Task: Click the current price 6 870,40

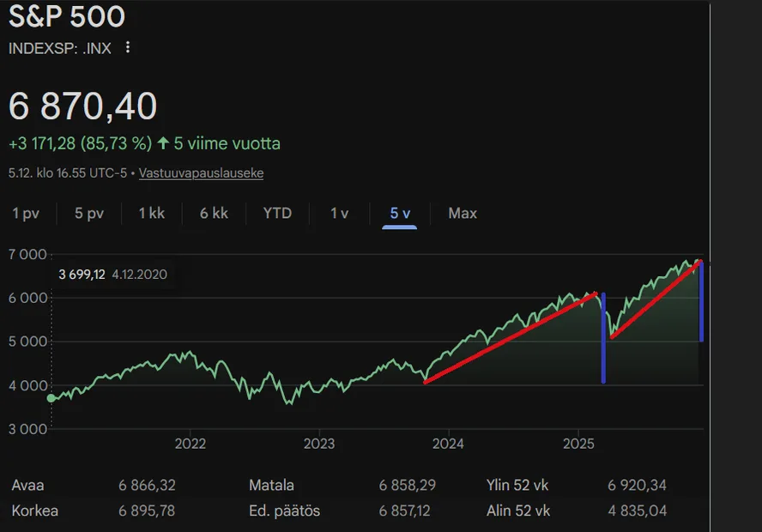Action: click(83, 106)
